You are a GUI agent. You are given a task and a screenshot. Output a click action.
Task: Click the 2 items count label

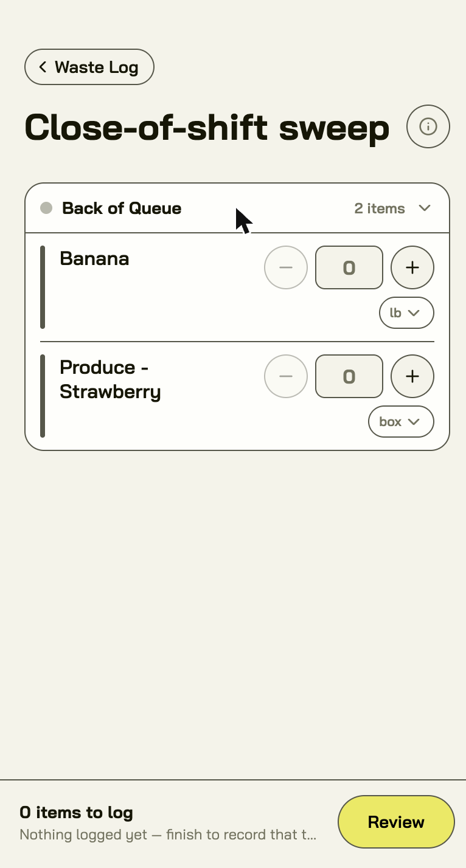click(x=380, y=208)
